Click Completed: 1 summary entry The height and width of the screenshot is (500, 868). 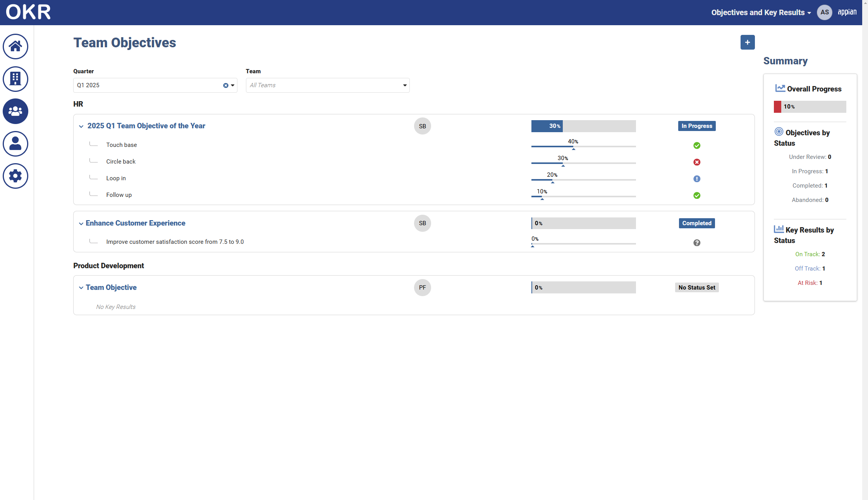tap(810, 186)
